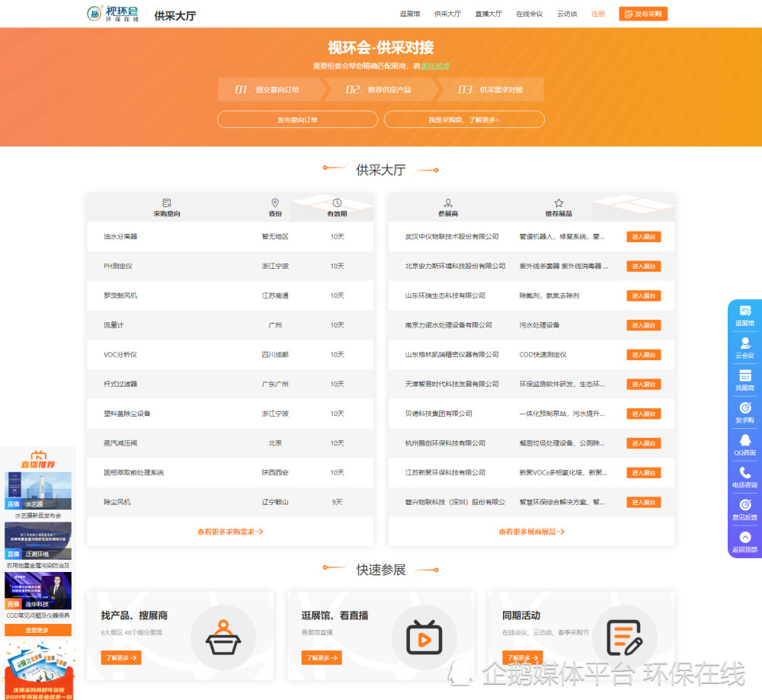Open 在线会议 from the top navigation
This screenshot has width=762, height=700.
[530, 14]
